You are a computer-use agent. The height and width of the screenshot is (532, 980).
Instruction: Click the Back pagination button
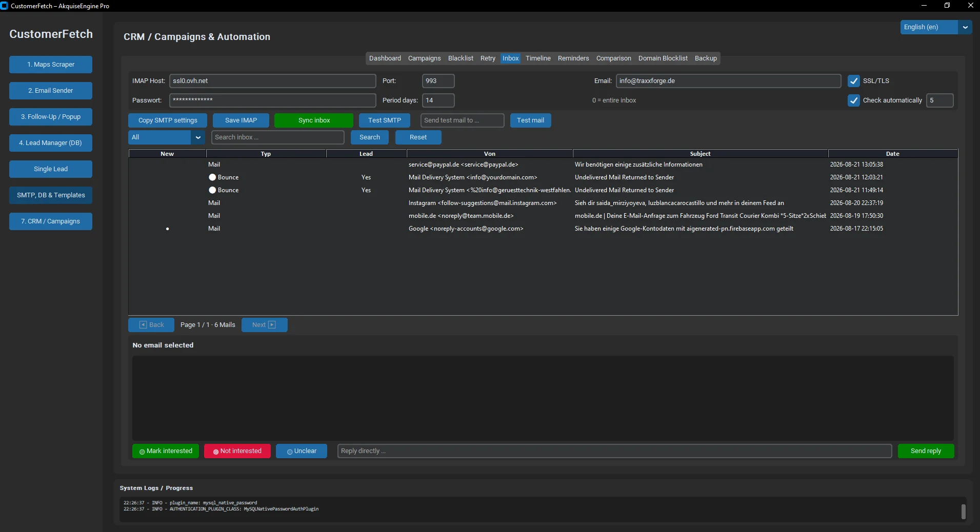(x=151, y=325)
